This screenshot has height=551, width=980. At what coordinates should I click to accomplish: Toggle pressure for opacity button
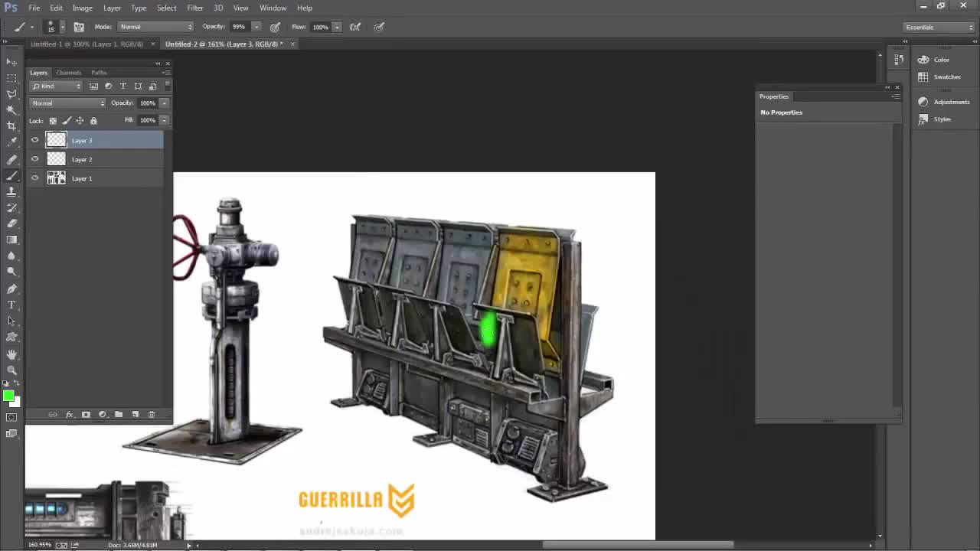(275, 27)
